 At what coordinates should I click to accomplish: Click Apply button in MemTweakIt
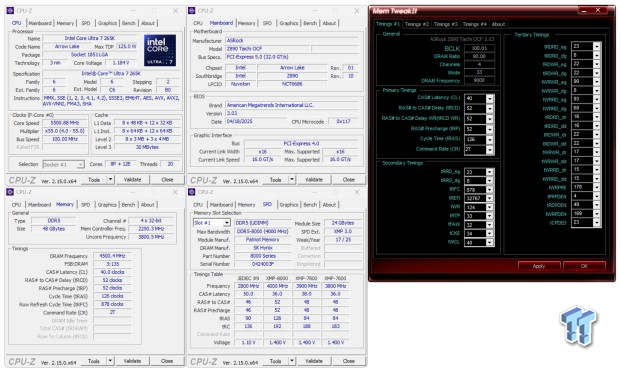pyautogui.click(x=539, y=266)
